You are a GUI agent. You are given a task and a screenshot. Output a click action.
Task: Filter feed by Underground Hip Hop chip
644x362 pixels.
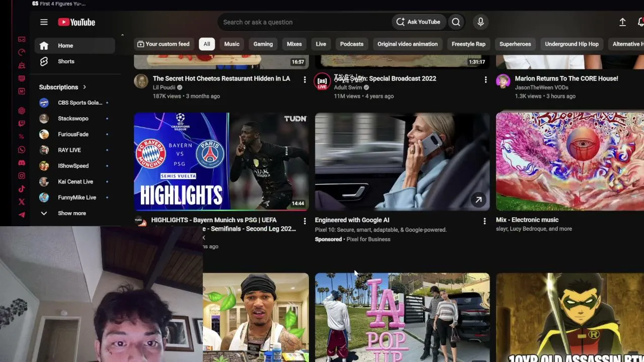[572, 44]
